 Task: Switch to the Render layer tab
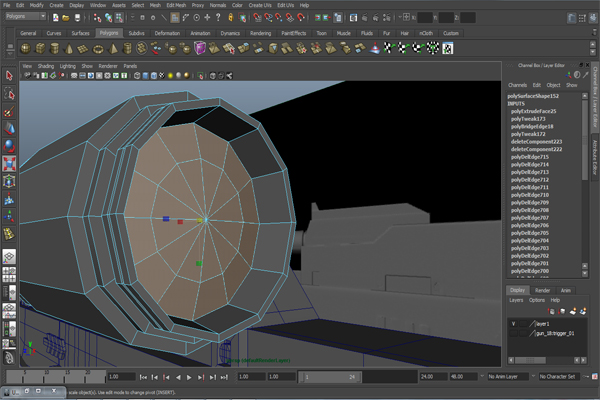(x=543, y=291)
